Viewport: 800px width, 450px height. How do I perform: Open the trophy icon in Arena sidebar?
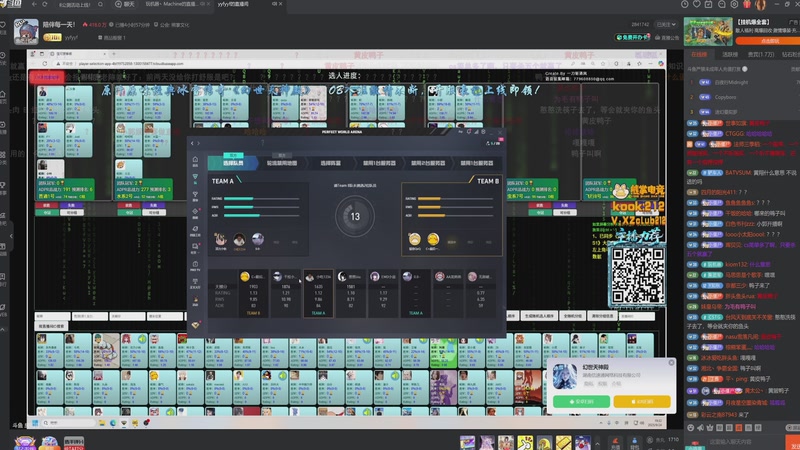pyautogui.click(x=195, y=194)
